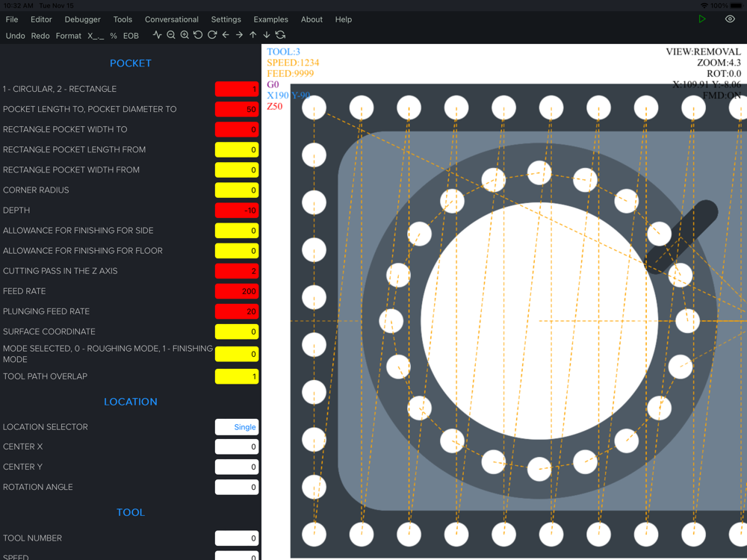
Task: Open the Debugger menu
Action: click(x=82, y=19)
